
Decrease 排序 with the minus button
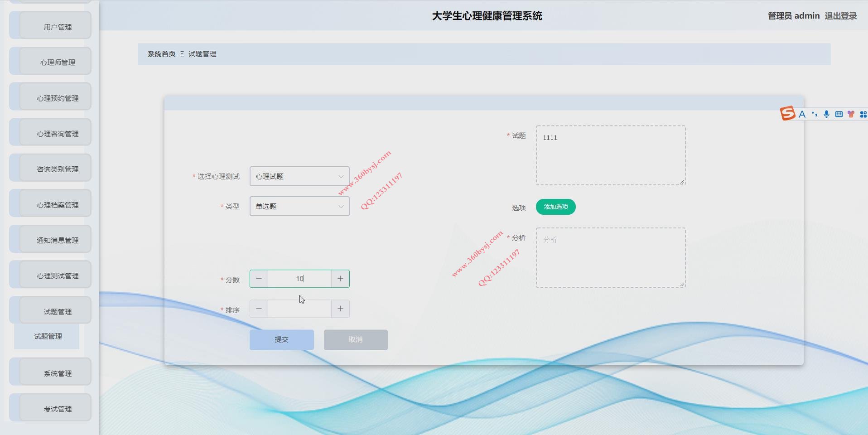click(x=259, y=309)
